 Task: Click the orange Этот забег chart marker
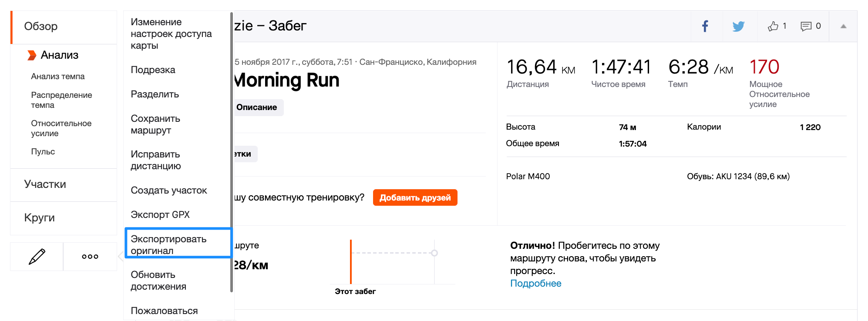click(351, 262)
